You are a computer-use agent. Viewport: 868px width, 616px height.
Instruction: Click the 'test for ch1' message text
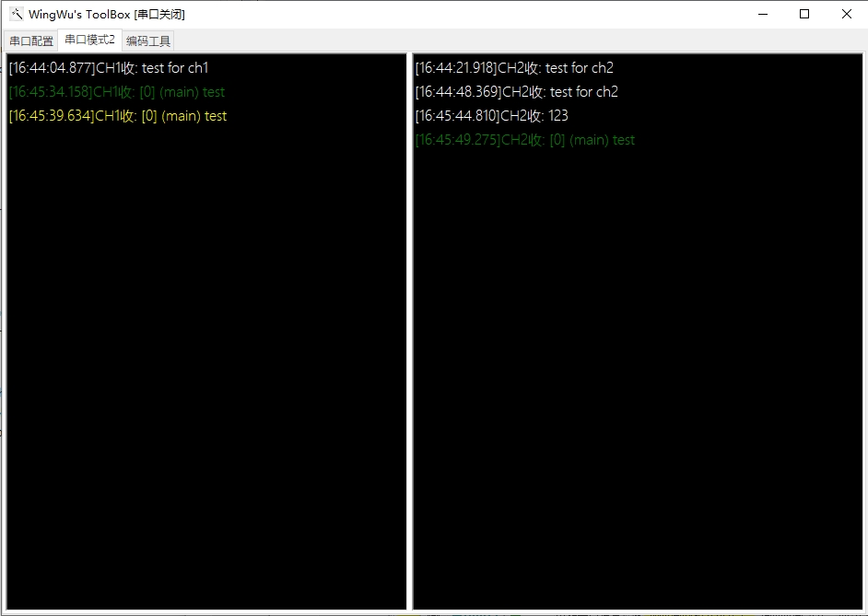(175, 68)
